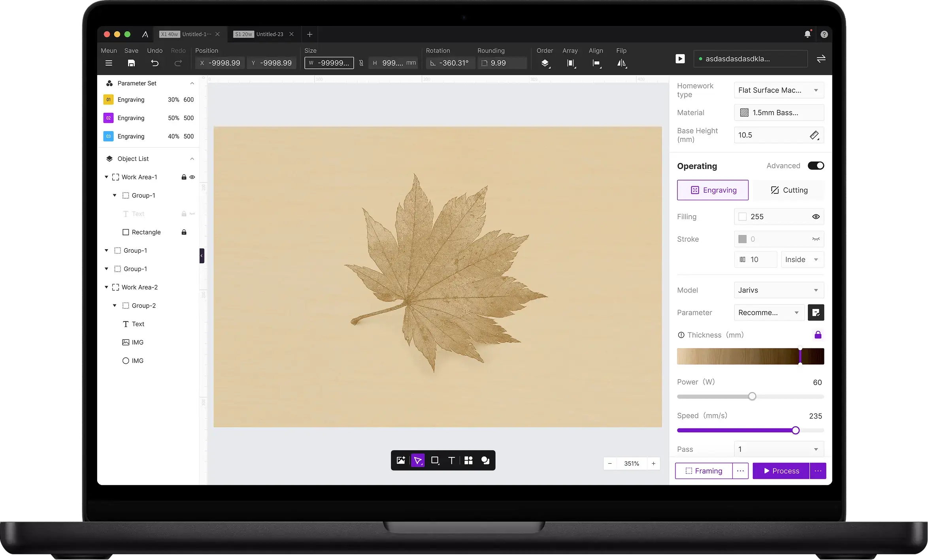Toggle Stroke visibility eye
Screen dimensions: 928x560
pyautogui.click(x=816, y=239)
